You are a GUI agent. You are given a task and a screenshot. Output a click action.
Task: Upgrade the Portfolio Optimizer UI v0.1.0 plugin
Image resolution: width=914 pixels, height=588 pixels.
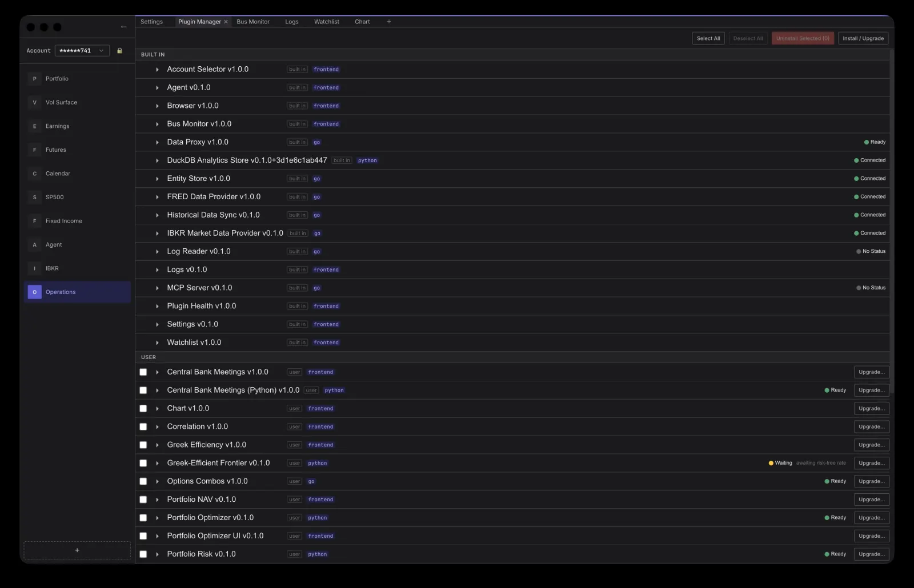[872, 536]
